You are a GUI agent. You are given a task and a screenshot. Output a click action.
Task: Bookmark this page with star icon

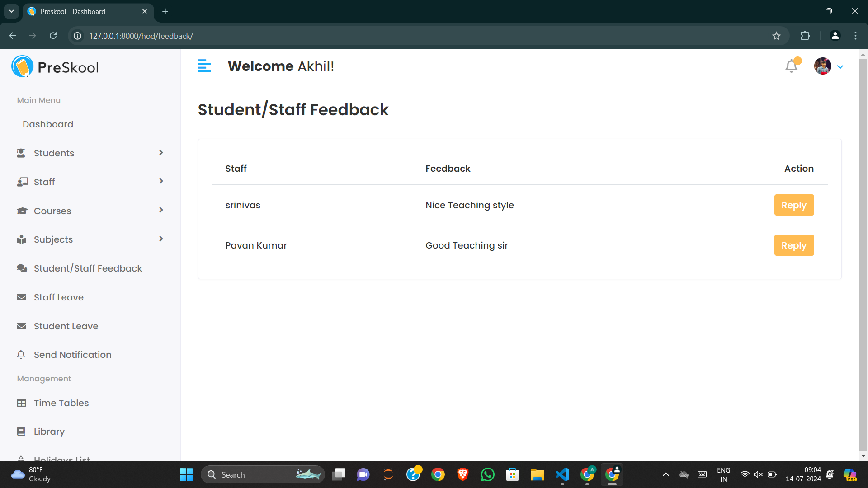click(776, 36)
